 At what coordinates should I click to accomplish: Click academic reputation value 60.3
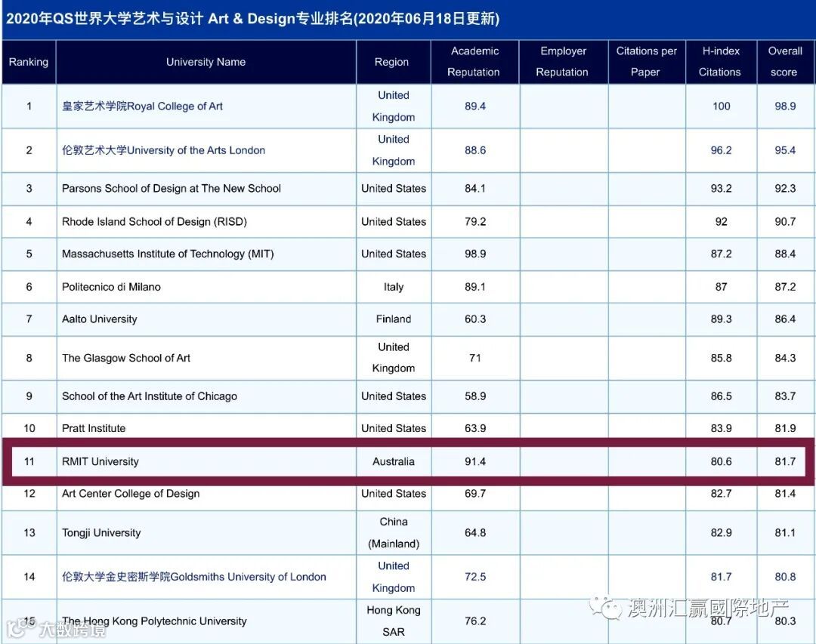(475, 319)
